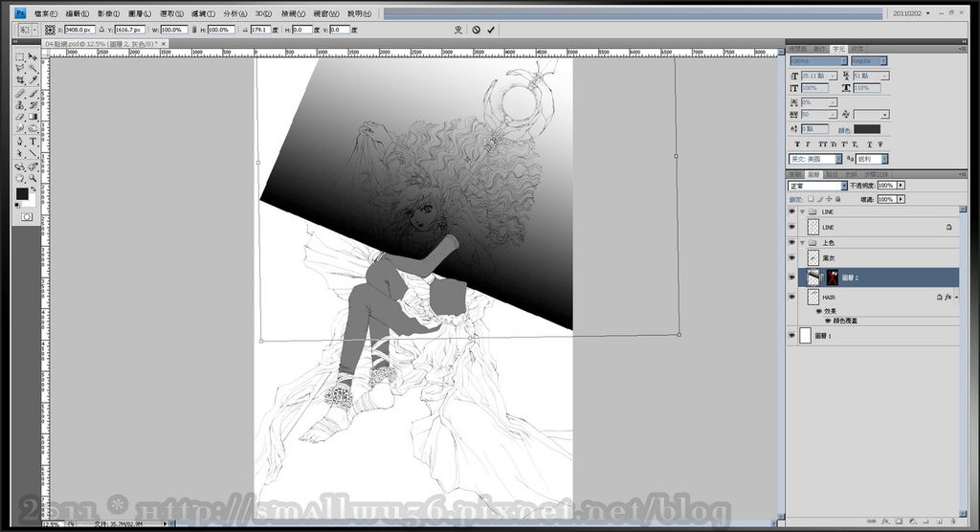
Task: Toggle Quick Mask mode
Action: pos(26,217)
